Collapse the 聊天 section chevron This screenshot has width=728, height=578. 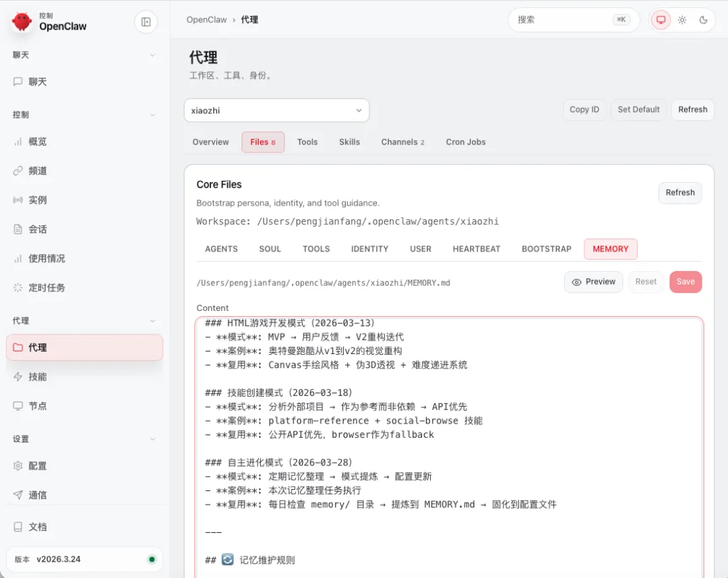tap(152, 55)
